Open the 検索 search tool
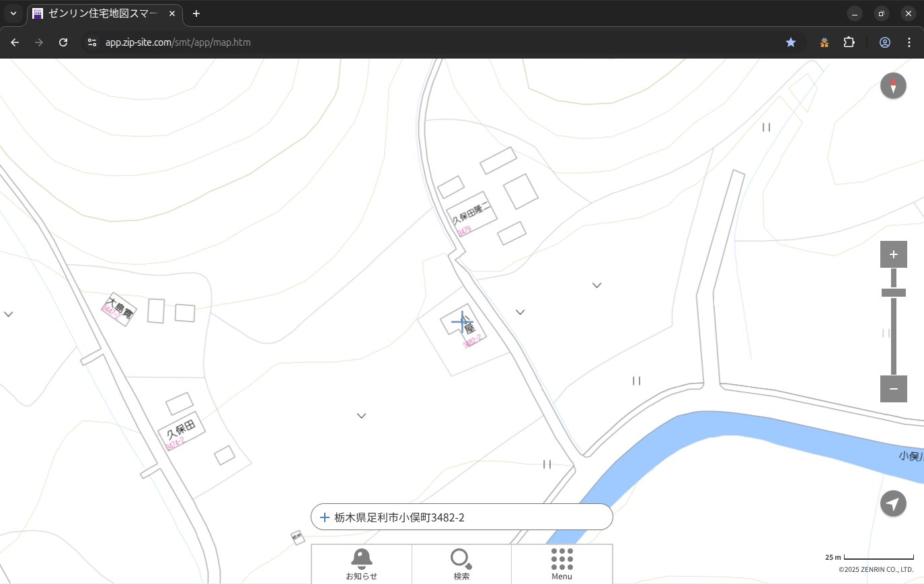924x584 pixels. (x=461, y=563)
